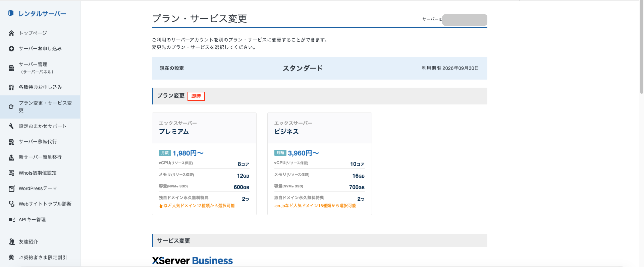Click the edit icon beside WordPressテーマ
644x267 pixels.
pyautogui.click(x=11, y=188)
